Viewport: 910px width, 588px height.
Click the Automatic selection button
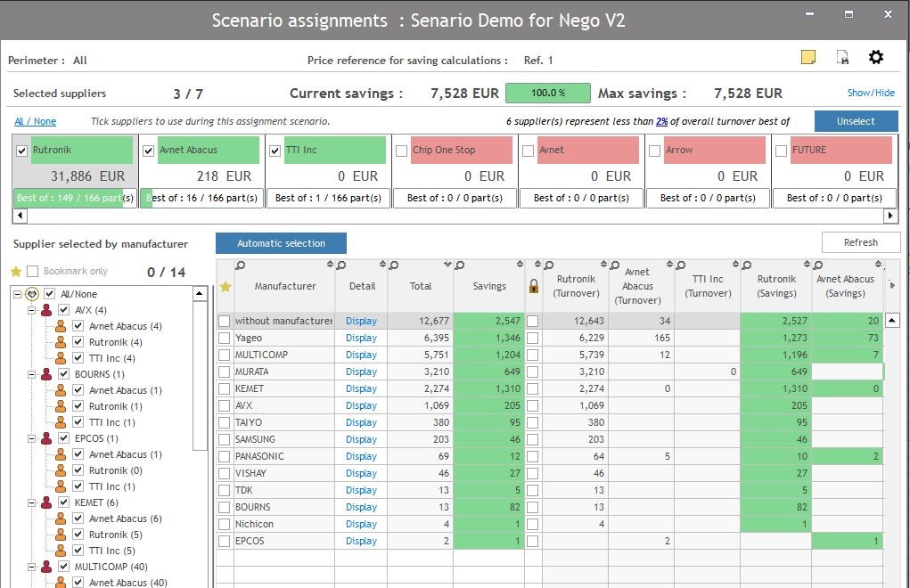pos(281,243)
